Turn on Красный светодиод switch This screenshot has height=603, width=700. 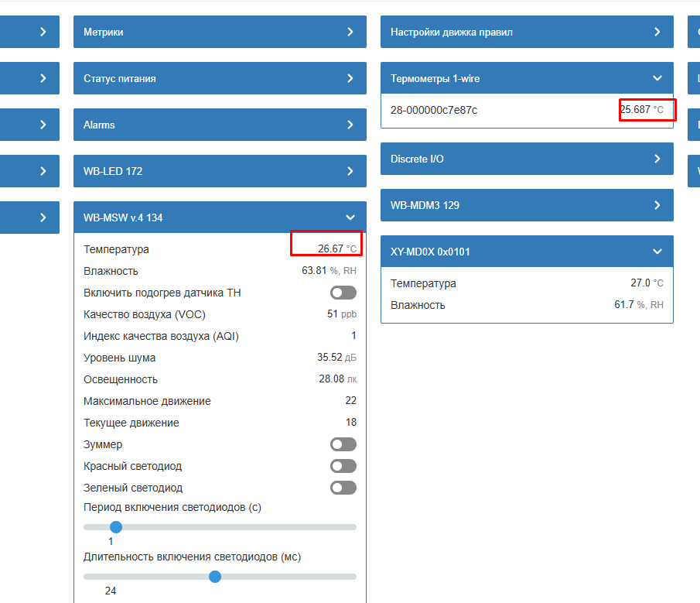point(343,466)
